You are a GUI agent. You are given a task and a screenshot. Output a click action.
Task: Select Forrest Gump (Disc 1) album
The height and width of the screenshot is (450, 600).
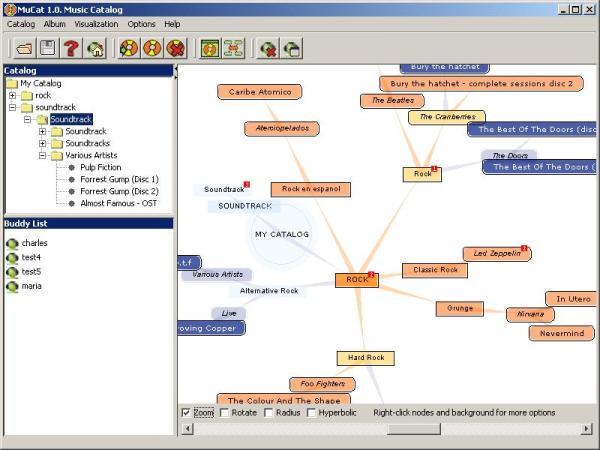(119, 179)
